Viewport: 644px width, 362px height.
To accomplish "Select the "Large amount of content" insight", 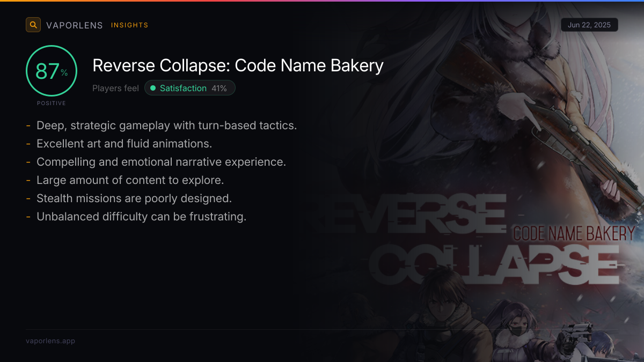I will tap(130, 180).
